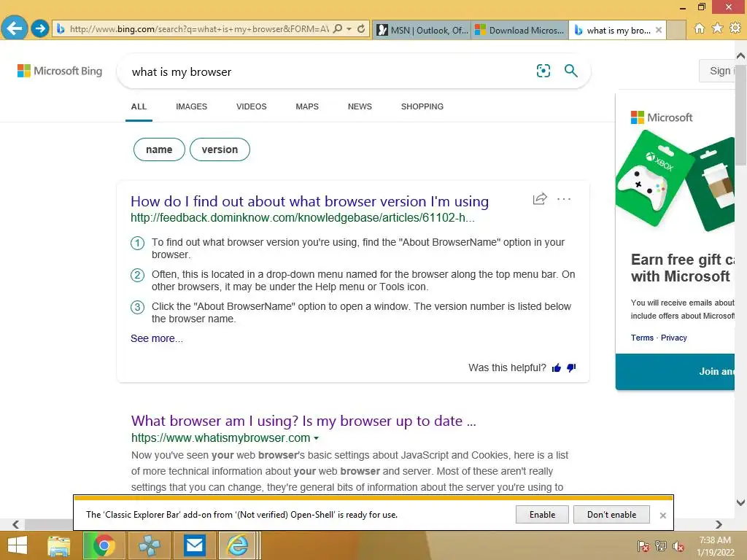Image resolution: width=747 pixels, height=560 pixels.
Task: Open the VIDEOS results tab
Action: click(252, 106)
